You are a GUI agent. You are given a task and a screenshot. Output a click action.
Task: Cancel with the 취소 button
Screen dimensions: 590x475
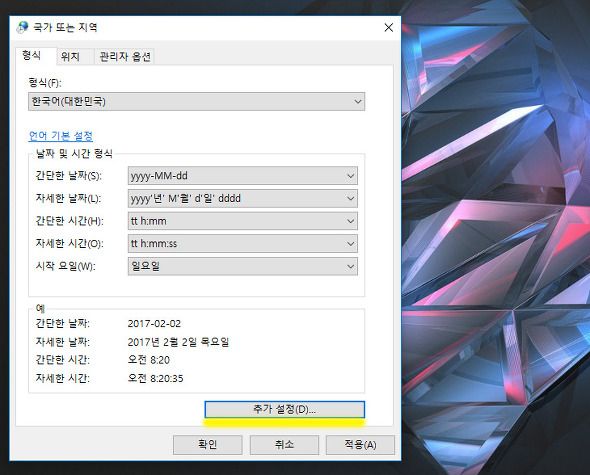click(284, 445)
